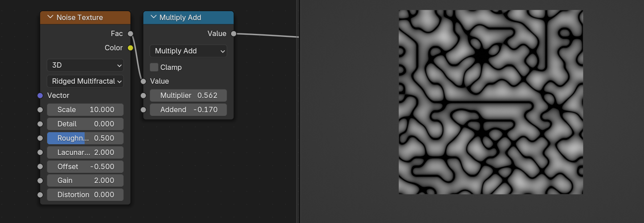Viewport: 644px width, 223px height.
Task: Collapse the Multiply Add node
Action: [153, 17]
